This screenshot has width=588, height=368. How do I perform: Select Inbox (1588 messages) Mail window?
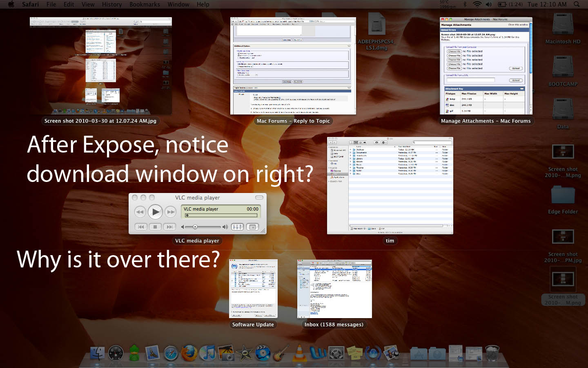(334, 288)
